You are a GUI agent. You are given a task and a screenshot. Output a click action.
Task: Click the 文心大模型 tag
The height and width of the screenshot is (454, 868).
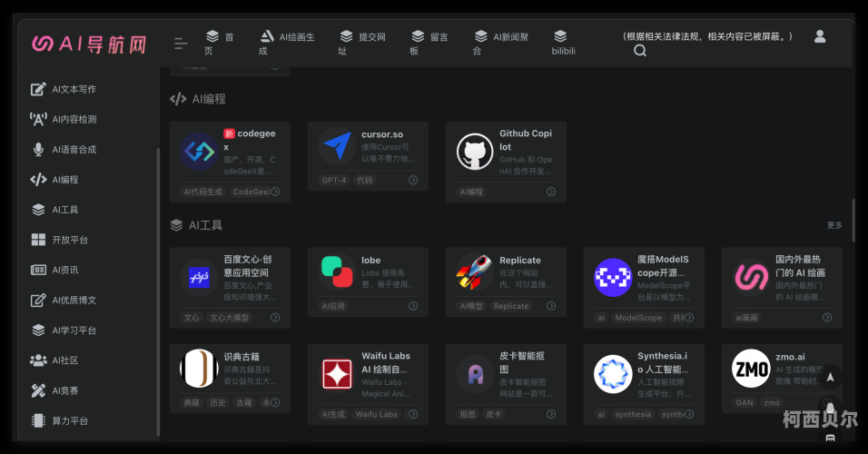229,317
